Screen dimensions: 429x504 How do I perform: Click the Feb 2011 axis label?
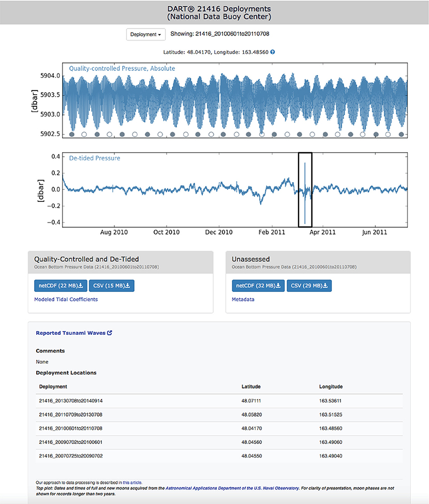pos(272,232)
